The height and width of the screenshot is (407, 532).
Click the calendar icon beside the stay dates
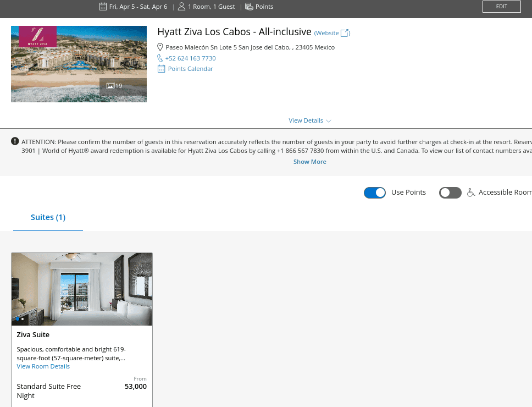click(103, 7)
